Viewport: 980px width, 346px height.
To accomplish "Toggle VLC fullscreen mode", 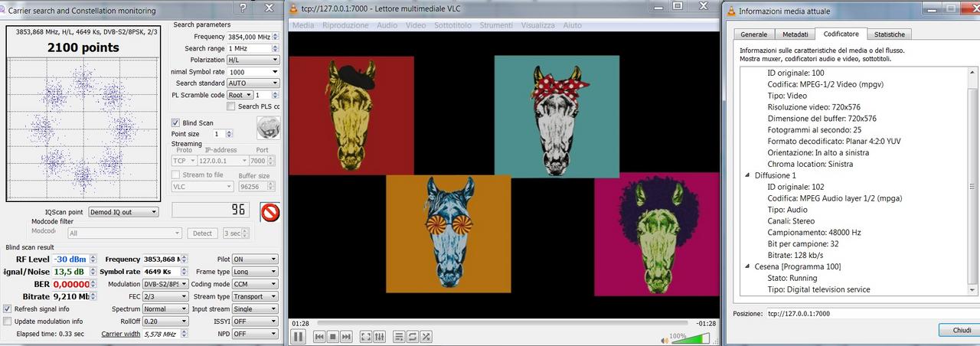I will coord(366,336).
